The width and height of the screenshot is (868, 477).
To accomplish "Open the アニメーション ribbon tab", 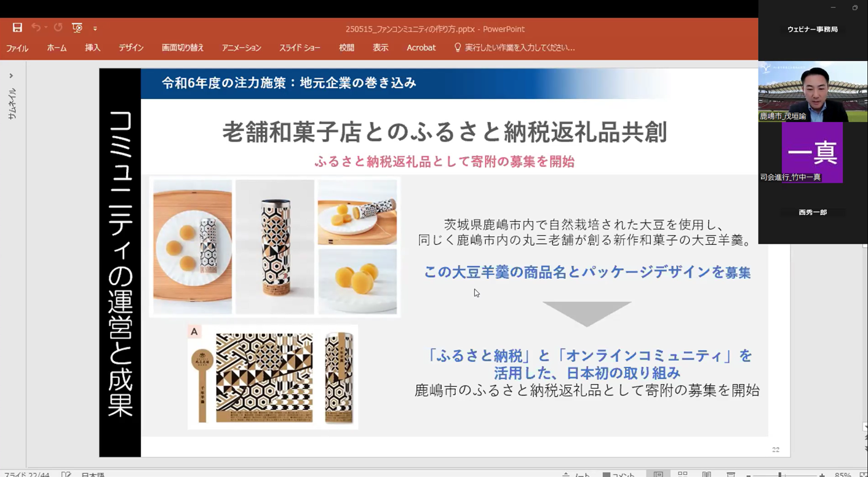I will [241, 48].
